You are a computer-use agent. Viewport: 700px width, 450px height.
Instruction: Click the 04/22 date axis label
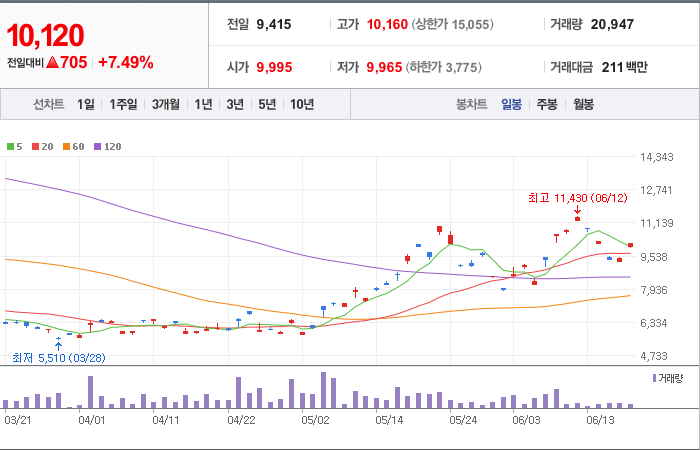(x=241, y=420)
